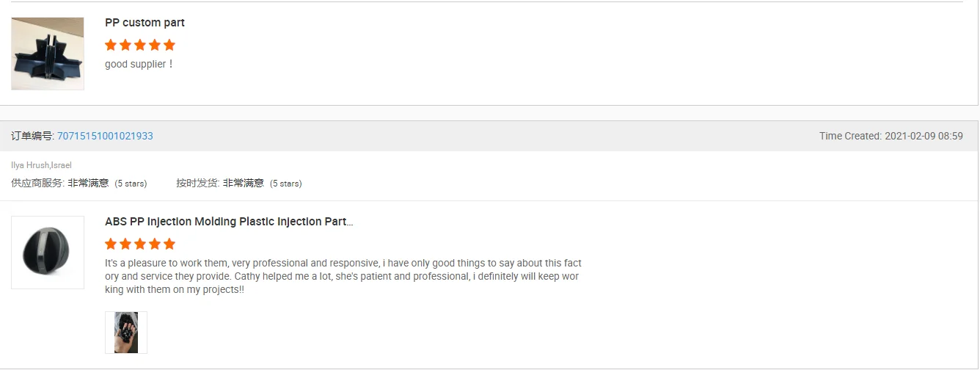Image resolution: width=980 pixels, height=370 pixels.
Task: Open the PP custom part product image
Action: coord(48,54)
